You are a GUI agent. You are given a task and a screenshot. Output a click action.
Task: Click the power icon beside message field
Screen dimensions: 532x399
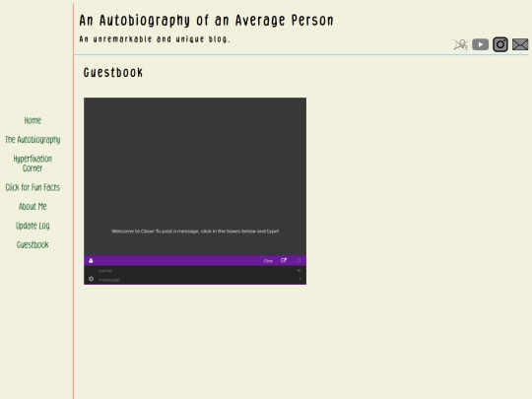[x=91, y=279]
